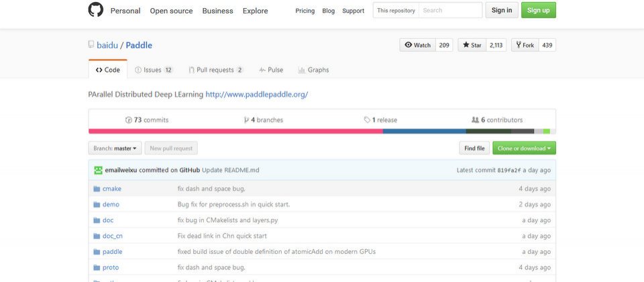644x282 pixels.
Task: Open the cmake folder link
Action: (x=112, y=189)
